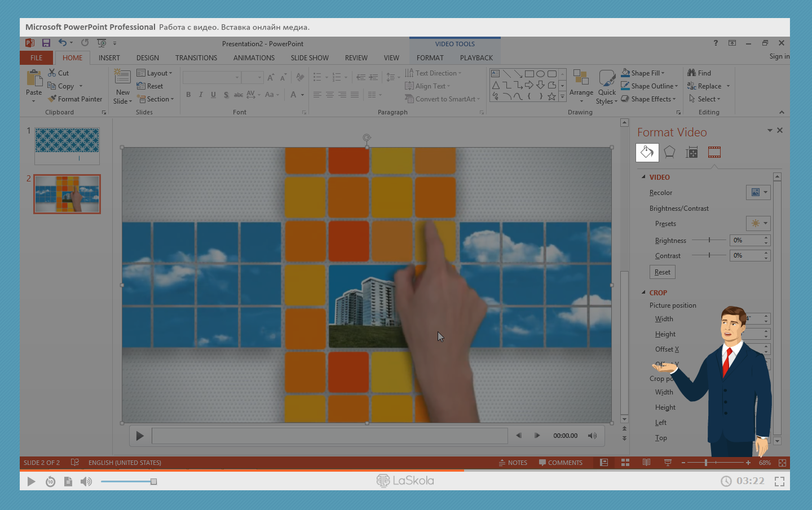
Task: Mute the video volume in the slide player
Action: click(x=592, y=436)
